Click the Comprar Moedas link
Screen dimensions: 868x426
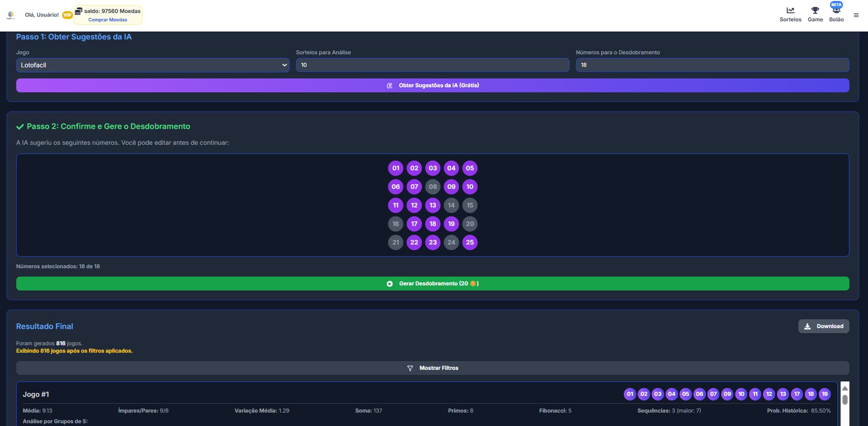point(108,20)
